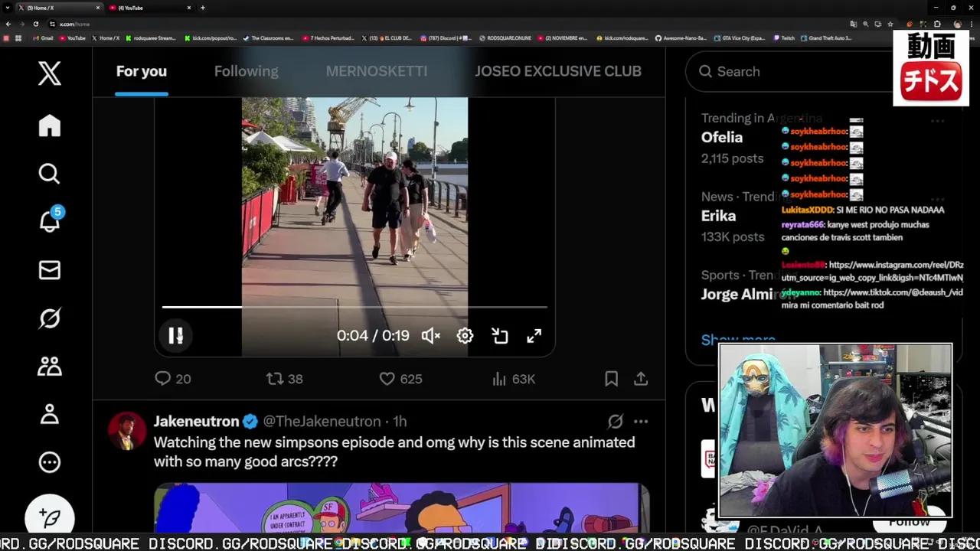980x551 pixels.
Task: Open the tab search dropdown arrow
Action: tap(7, 8)
